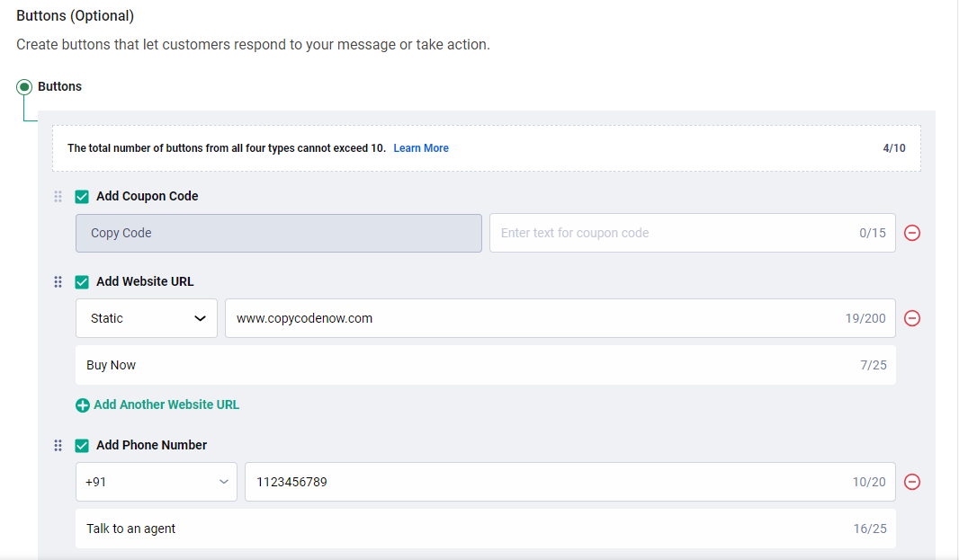Click the drag handle beside Add Website URL
The image size is (959, 560).
click(58, 281)
